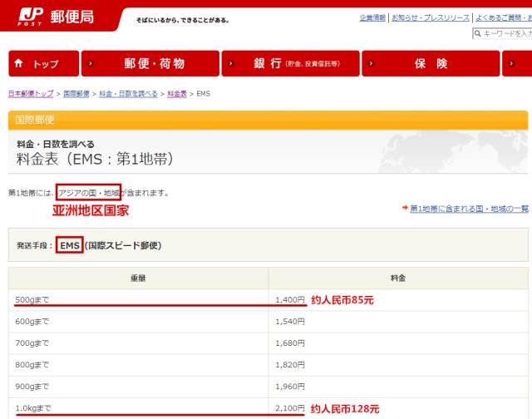
Task: Select the 500gまで weight cell
Action: click(x=139, y=300)
